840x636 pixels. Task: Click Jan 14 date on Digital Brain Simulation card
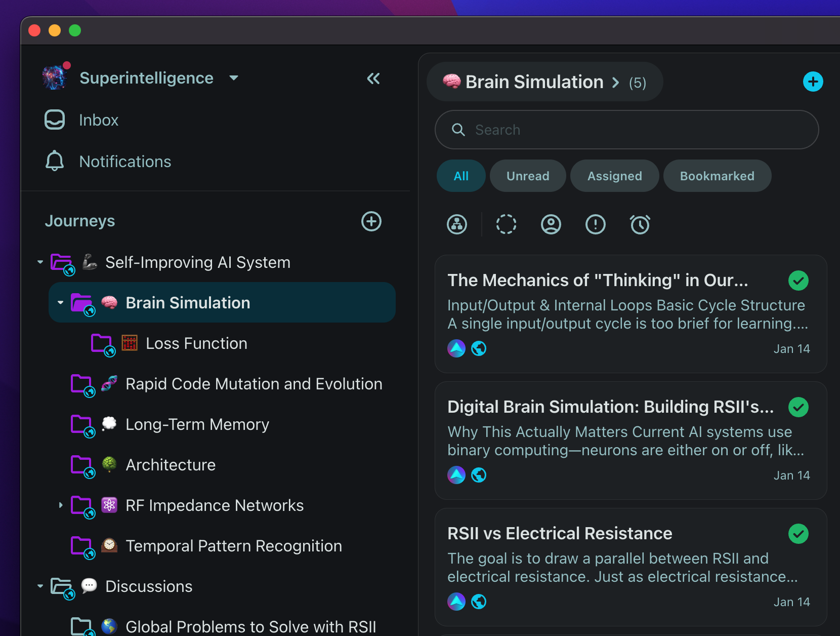click(791, 475)
